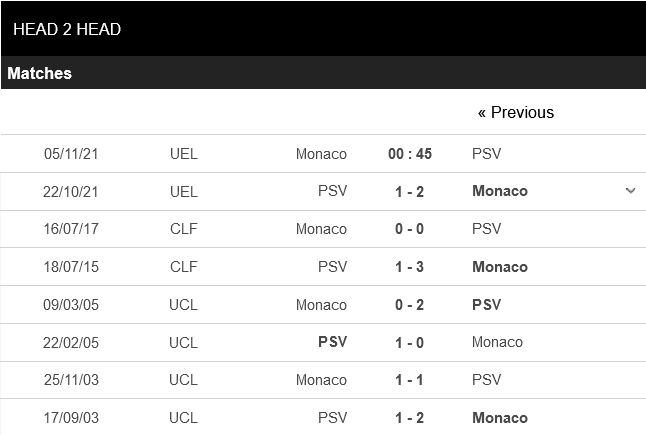
Task: Select the Matches tab header
Action: 40,73
